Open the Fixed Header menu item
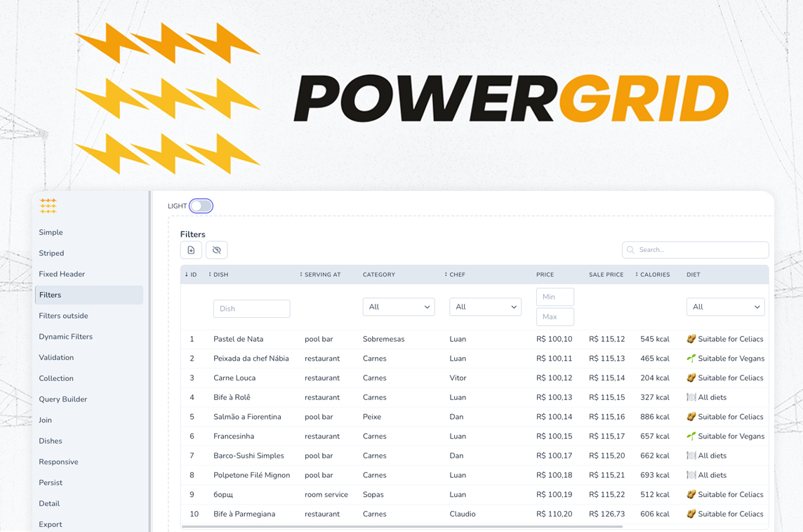 pos(62,274)
